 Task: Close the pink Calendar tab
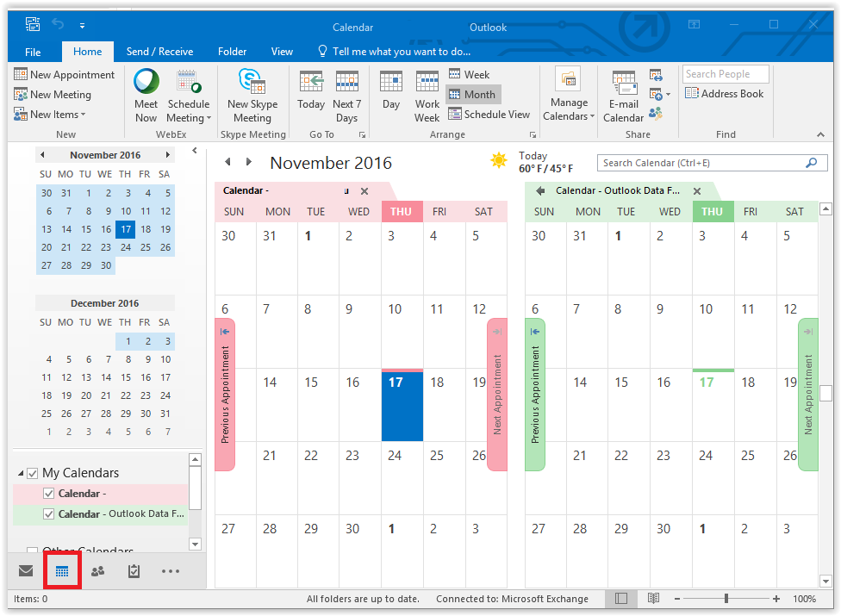(x=364, y=191)
